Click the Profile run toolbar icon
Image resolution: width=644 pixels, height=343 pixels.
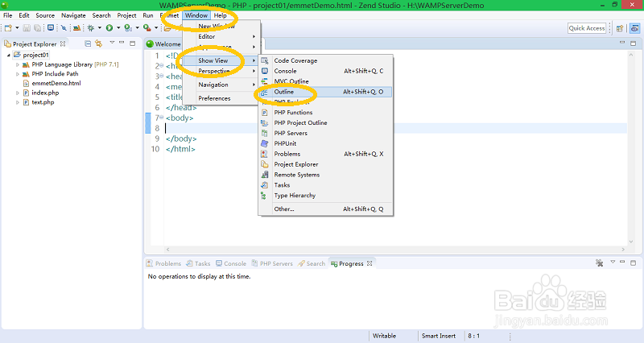tap(128, 28)
